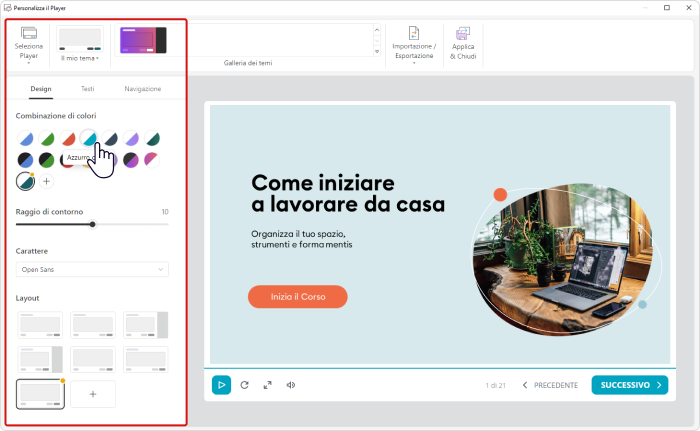Open the Seleziona Player menu
Viewport: 700px width, 431px height.
(29, 45)
